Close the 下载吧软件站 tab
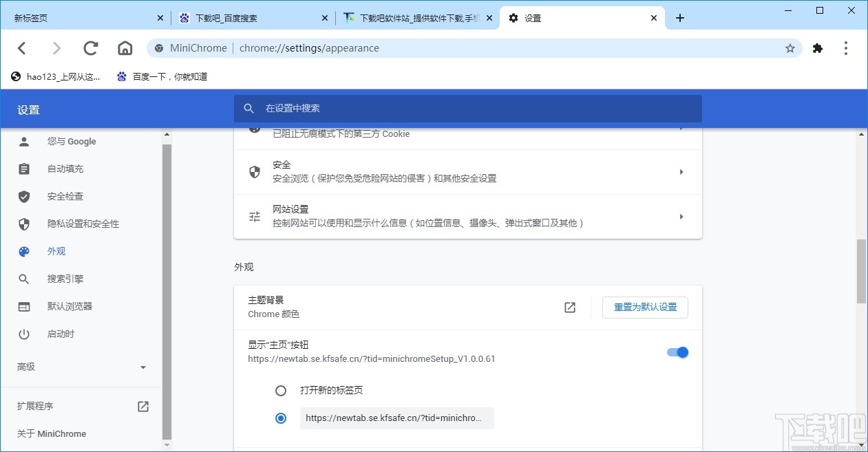 [490, 18]
